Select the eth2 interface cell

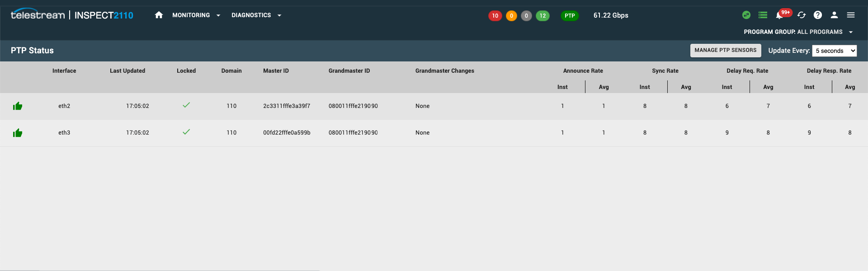tap(64, 106)
